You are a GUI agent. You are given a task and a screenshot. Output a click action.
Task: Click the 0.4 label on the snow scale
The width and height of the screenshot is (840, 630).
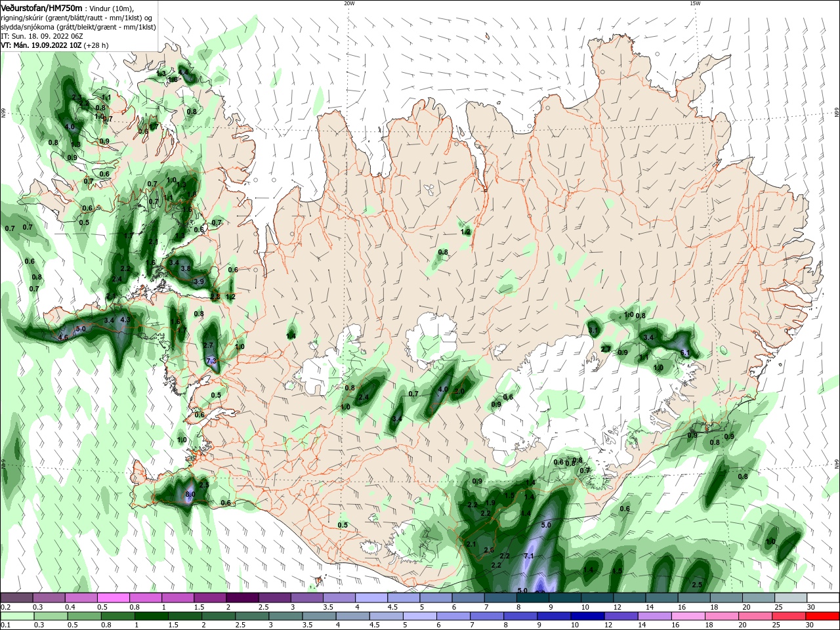coord(71,607)
